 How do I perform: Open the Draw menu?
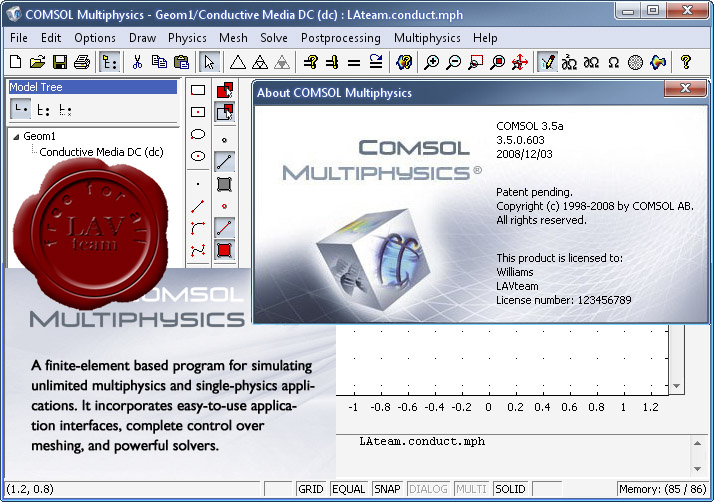click(143, 38)
